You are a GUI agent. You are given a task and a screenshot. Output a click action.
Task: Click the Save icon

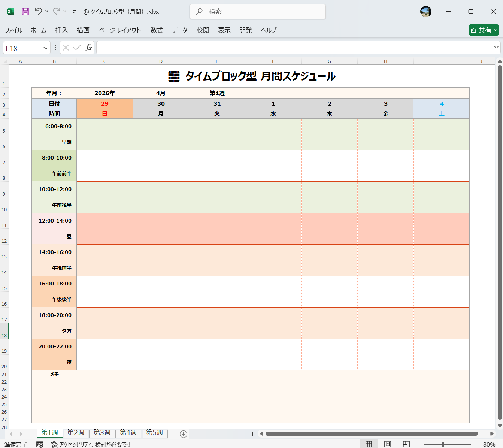point(25,11)
